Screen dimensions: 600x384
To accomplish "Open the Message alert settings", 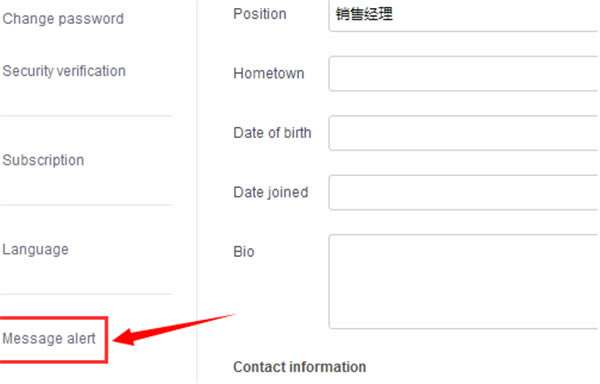I will (x=49, y=338).
